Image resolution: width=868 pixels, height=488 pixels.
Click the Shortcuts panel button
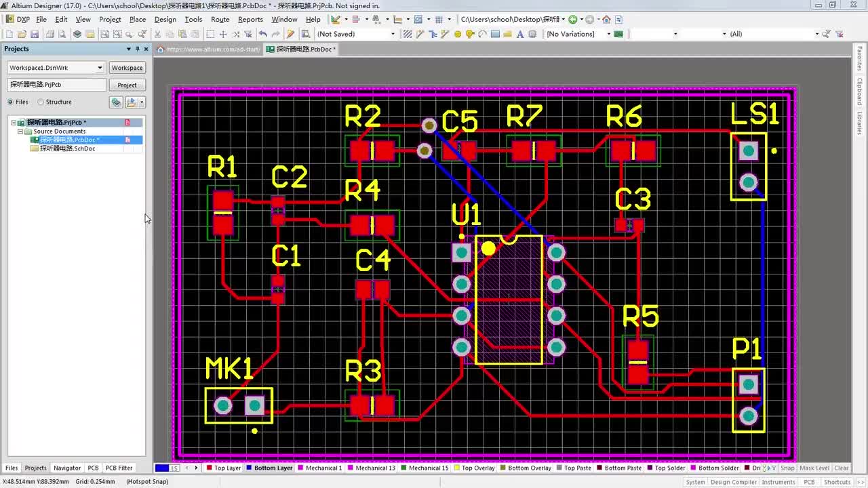[x=837, y=482]
